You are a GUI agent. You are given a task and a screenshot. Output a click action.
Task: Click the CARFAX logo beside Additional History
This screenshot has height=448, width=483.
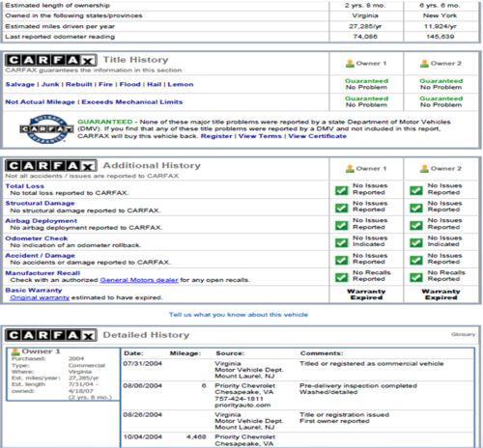tap(51, 166)
